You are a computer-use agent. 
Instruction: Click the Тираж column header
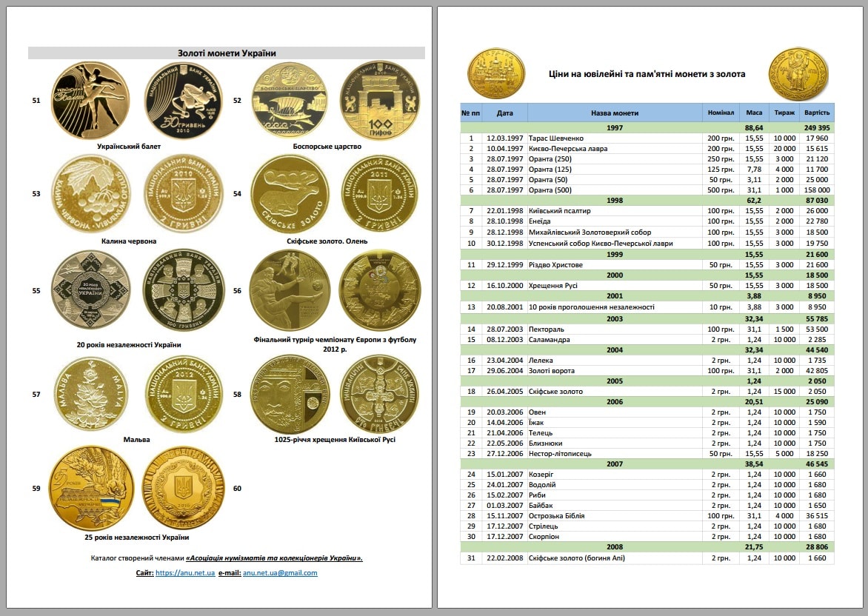coord(784,113)
